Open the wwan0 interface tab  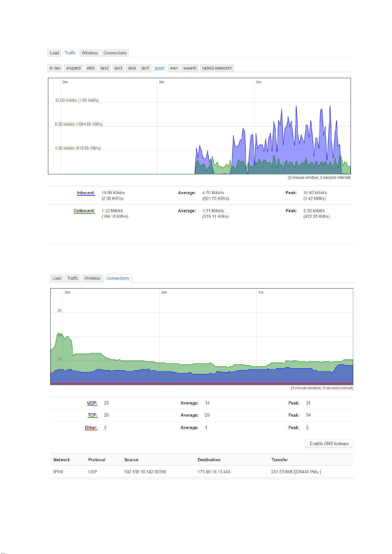190,68
